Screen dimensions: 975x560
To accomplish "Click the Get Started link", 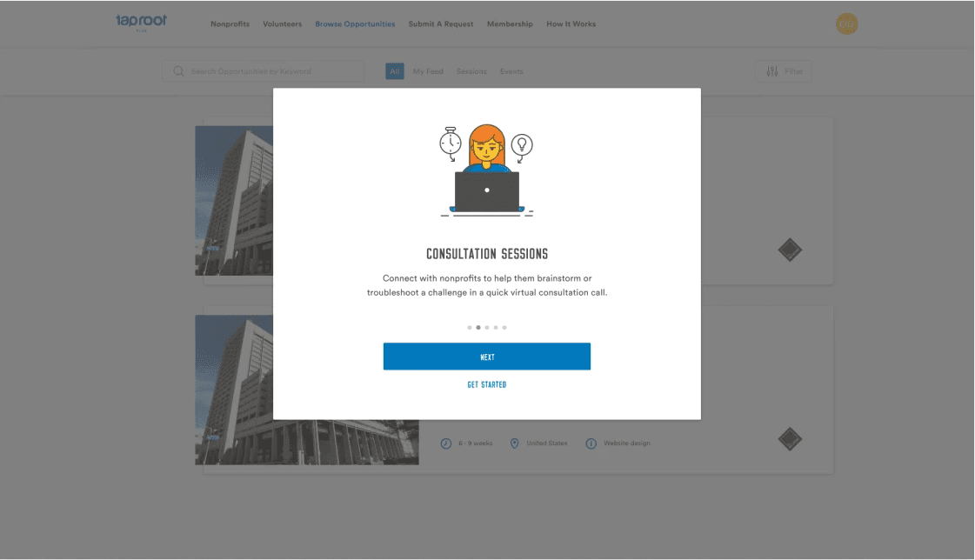I will (487, 384).
